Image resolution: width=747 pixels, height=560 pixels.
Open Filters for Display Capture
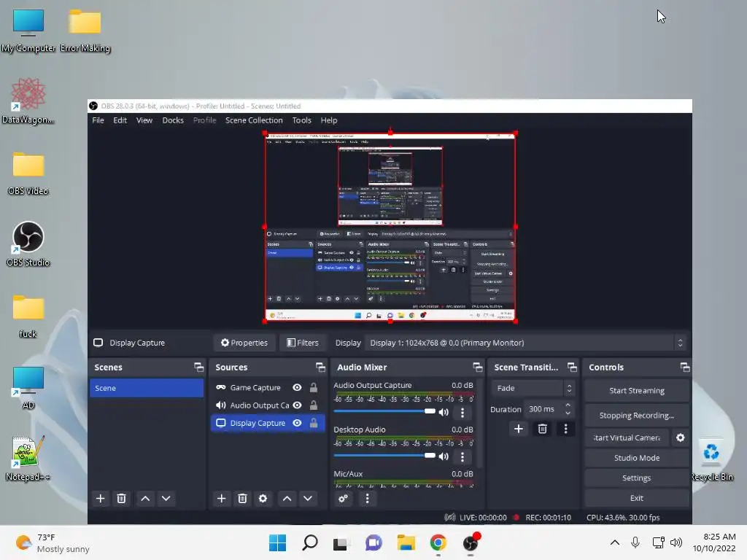pos(303,343)
